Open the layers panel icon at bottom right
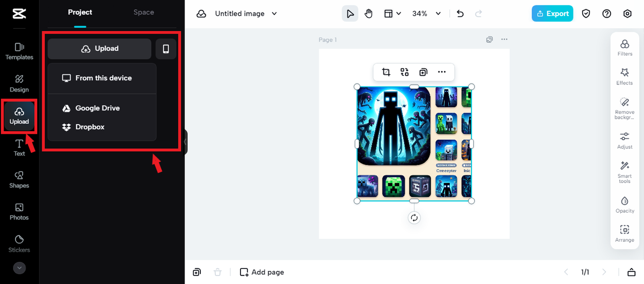Viewport: 644px width, 284px height. point(631,272)
